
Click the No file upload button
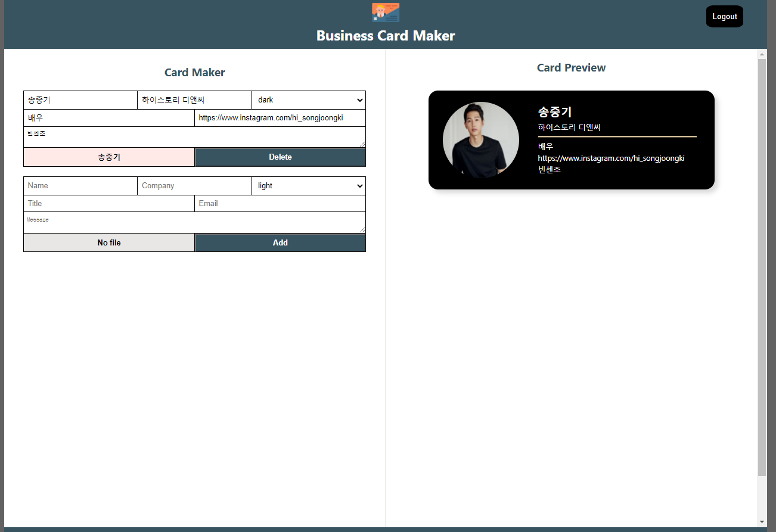(108, 242)
